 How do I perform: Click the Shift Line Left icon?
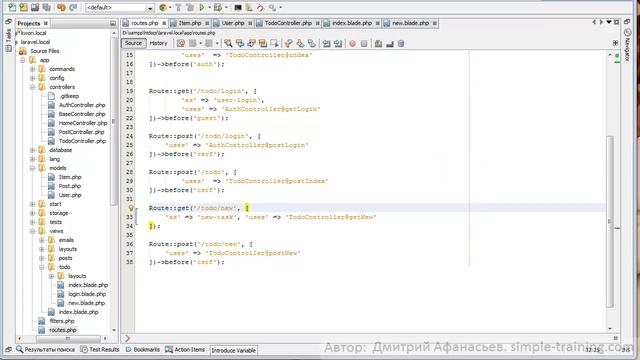click(327, 43)
